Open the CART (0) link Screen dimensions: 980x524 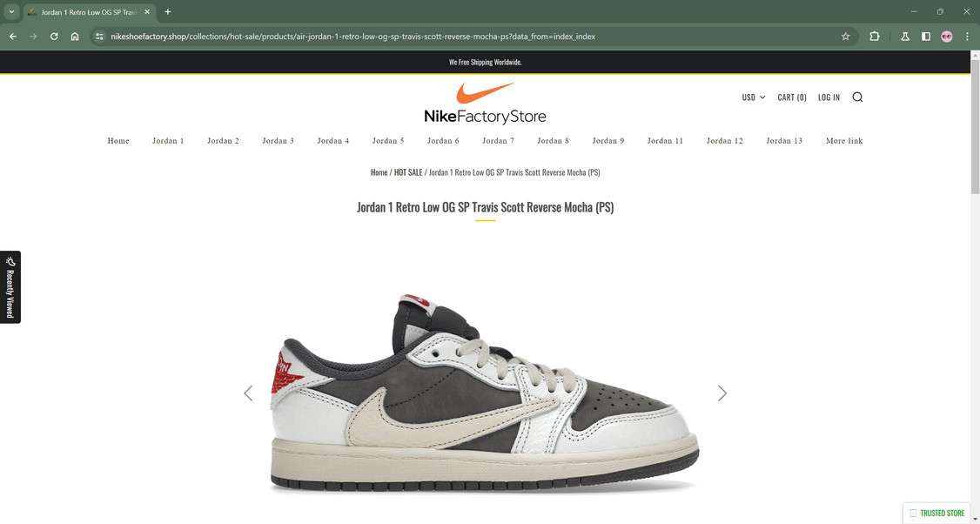pyautogui.click(x=792, y=97)
